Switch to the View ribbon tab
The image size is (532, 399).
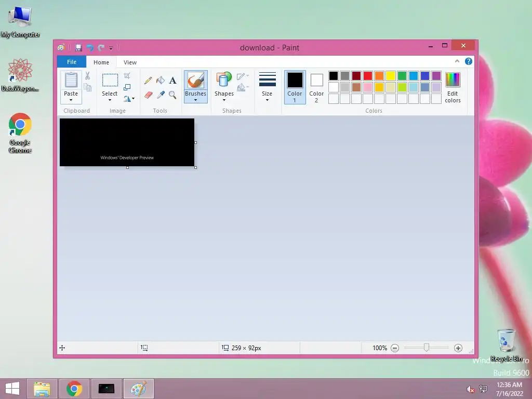(130, 62)
